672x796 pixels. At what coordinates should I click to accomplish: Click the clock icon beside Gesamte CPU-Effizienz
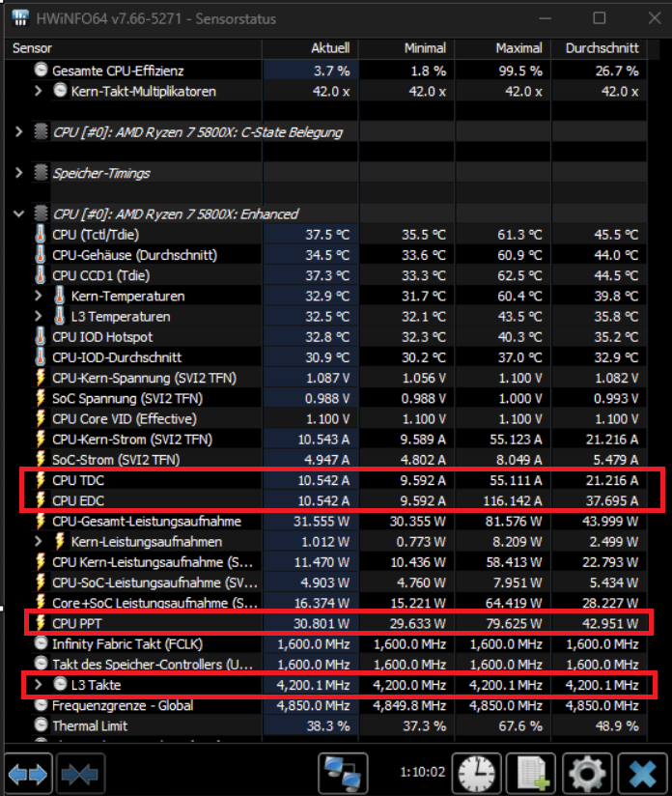click(42, 70)
